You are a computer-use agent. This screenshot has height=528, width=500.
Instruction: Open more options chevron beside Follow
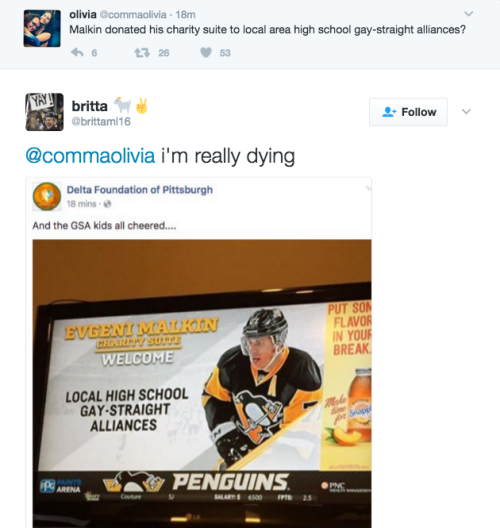click(x=466, y=111)
